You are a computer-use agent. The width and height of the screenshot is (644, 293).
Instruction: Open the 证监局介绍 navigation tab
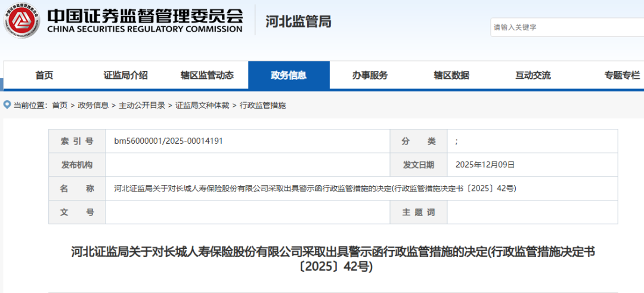126,75
